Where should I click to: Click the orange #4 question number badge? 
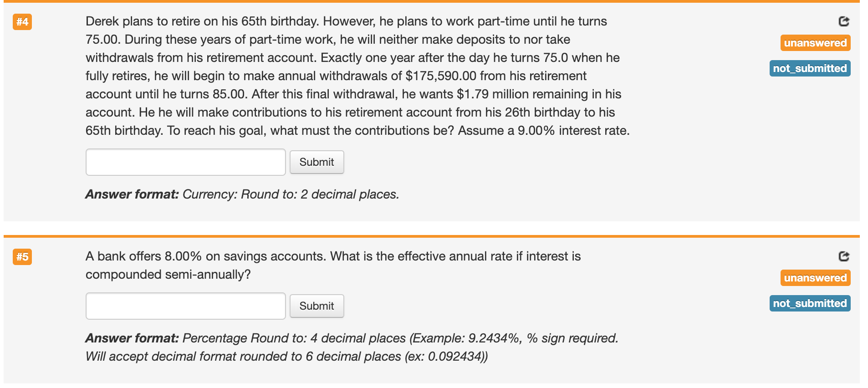click(22, 22)
